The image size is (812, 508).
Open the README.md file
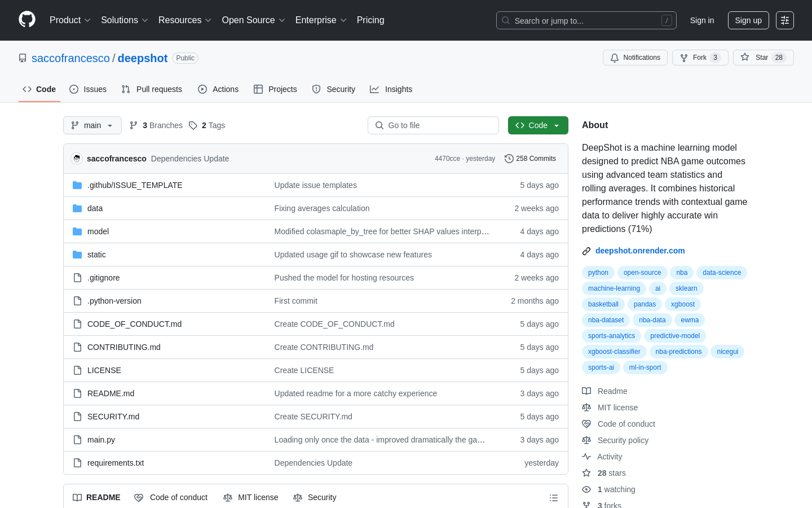click(111, 393)
